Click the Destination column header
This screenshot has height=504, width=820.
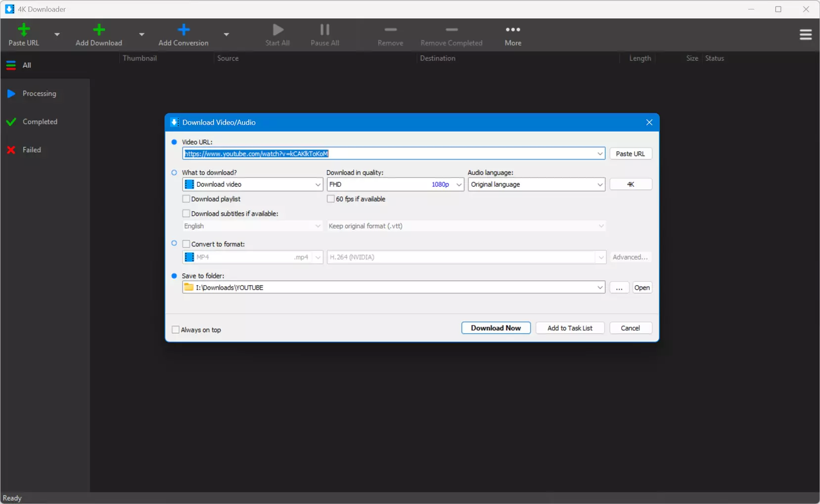click(x=438, y=58)
